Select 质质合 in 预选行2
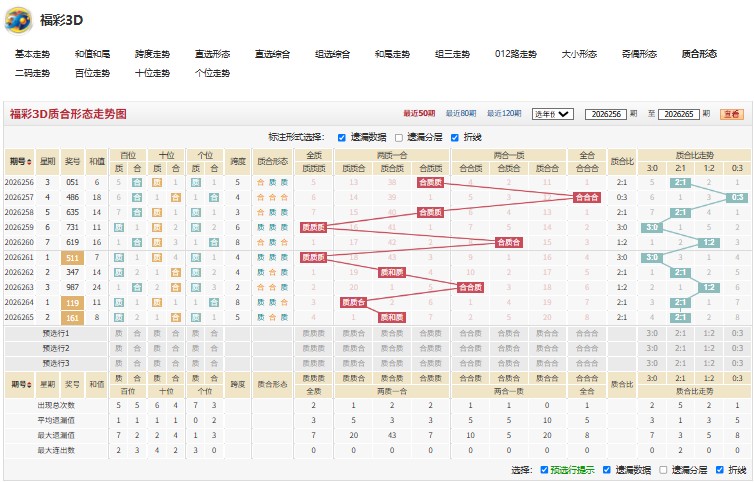This screenshot has width=754, height=482. point(353,348)
